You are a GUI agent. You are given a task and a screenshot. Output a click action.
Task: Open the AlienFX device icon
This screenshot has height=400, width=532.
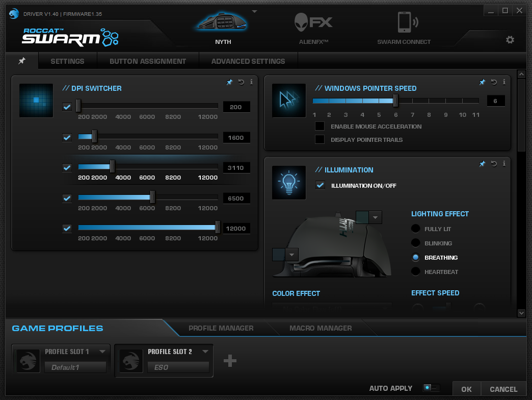313,22
